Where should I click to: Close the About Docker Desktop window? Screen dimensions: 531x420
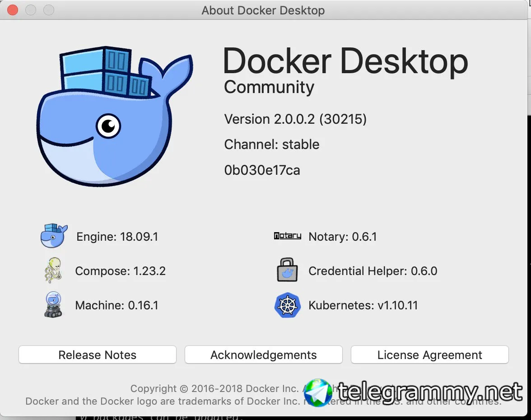point(13,10)
